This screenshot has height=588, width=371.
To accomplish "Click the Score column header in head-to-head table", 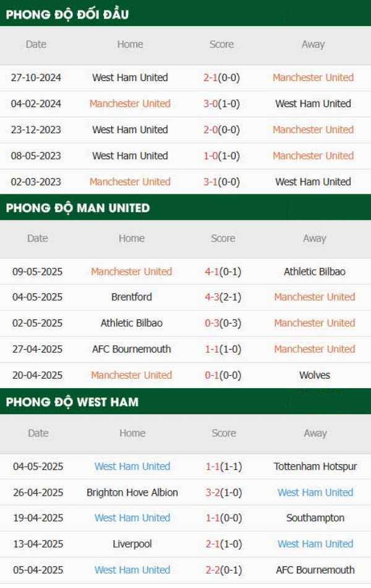I will coord(221,44).
